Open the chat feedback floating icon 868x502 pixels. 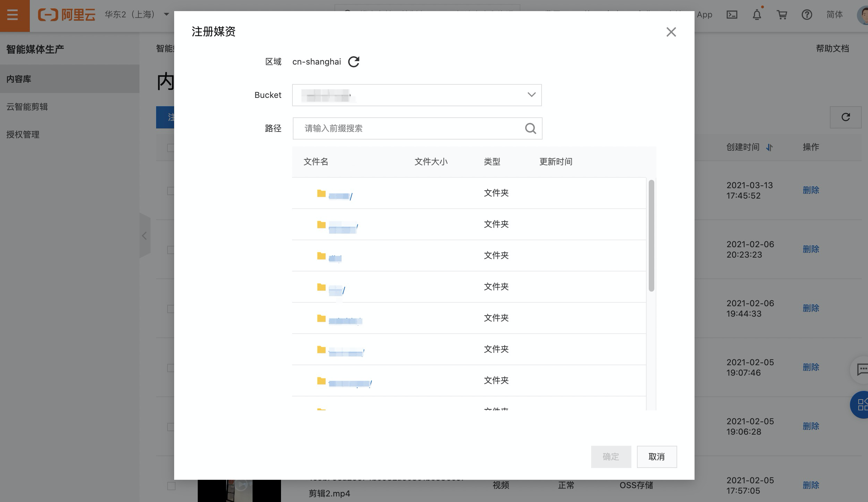click(861, 369)
